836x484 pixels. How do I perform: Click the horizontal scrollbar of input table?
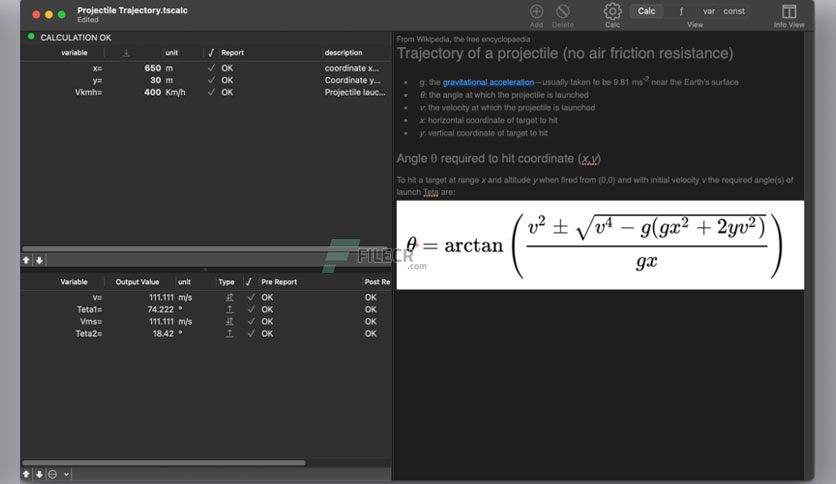[x=203, y=249]
